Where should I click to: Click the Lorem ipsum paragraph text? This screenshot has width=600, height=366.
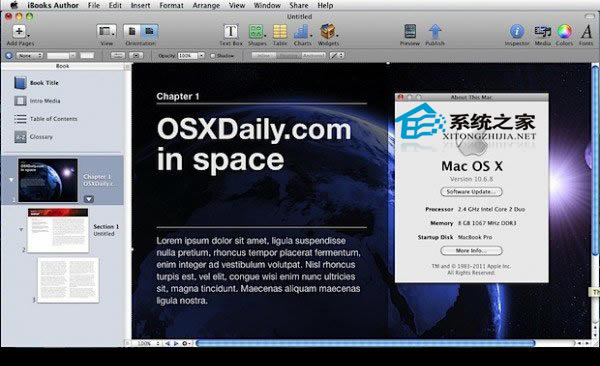point(258,271)
